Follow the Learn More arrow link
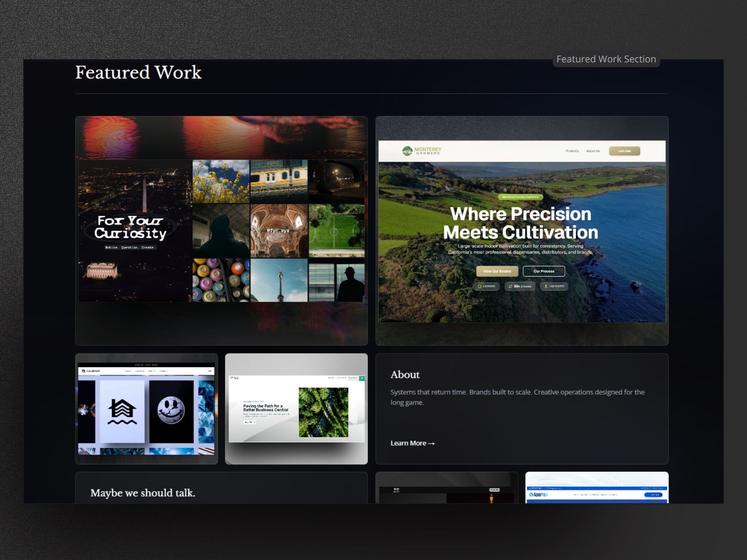The image size is (747, 560). 412,443
